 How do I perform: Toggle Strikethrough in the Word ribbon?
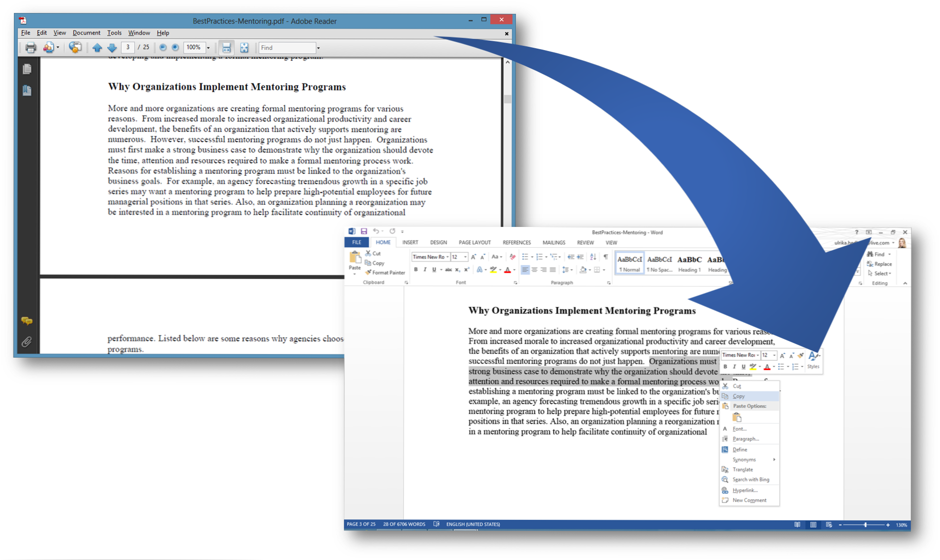448,270
